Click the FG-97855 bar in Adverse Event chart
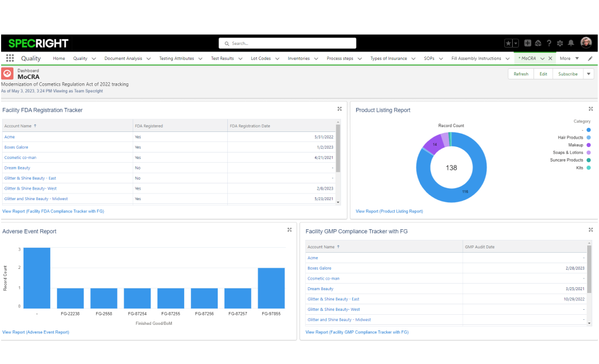The width and height of the screenshot is (599, 364). tap(272, 288)
